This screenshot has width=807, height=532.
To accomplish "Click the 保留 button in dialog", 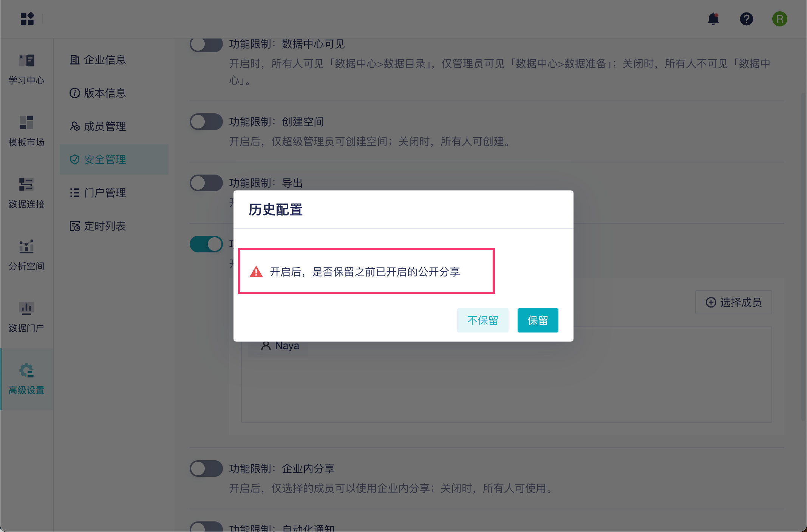I will coord(538,320).
